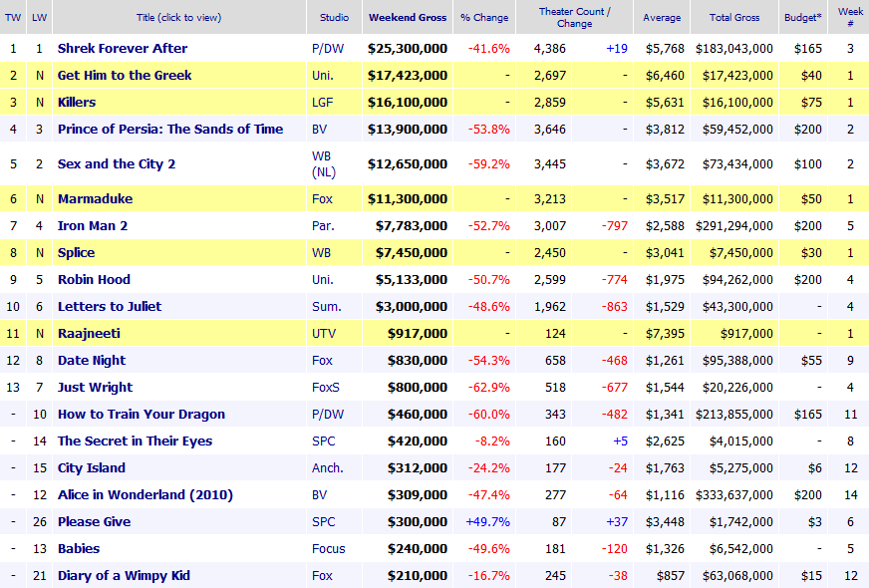Click the Budget* column header
The width and height of the screenshot is (869, 588).
(801, 18)
